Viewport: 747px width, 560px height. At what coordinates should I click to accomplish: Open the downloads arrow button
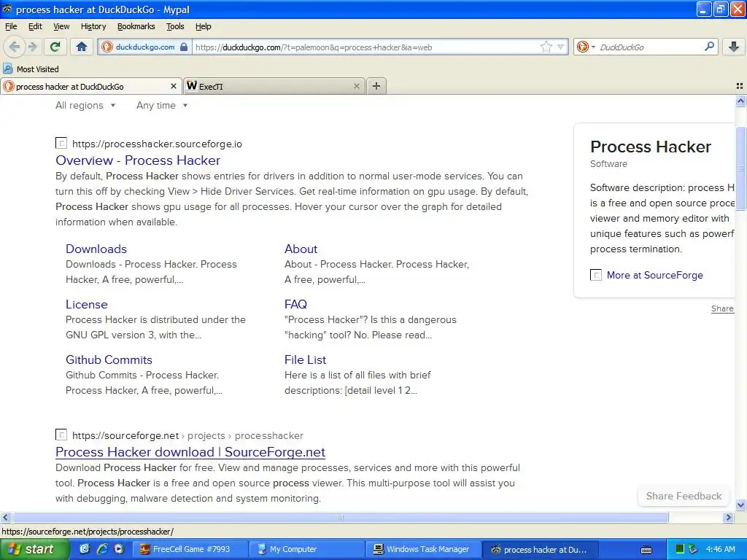coord(734,47)
